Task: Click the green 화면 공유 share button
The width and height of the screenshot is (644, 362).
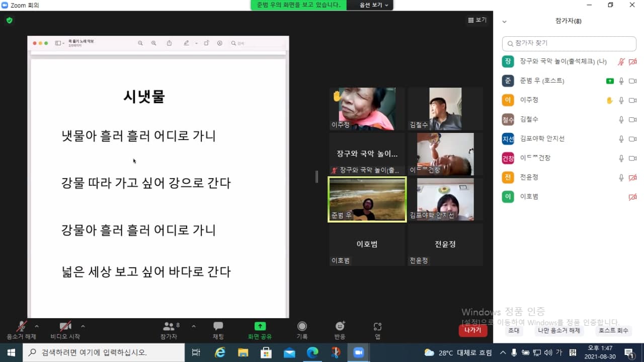Action: [x=260, y=330]
